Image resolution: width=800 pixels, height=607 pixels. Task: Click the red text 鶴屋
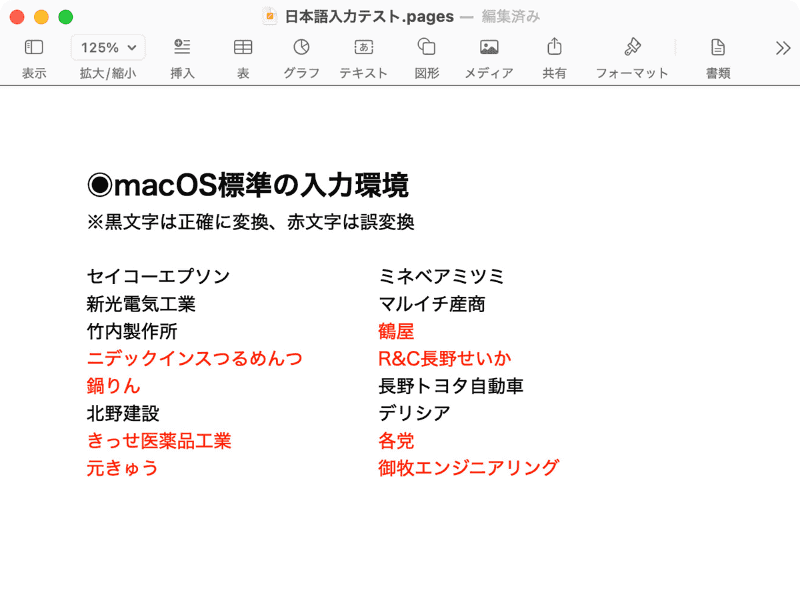click(x=396, y=332)
